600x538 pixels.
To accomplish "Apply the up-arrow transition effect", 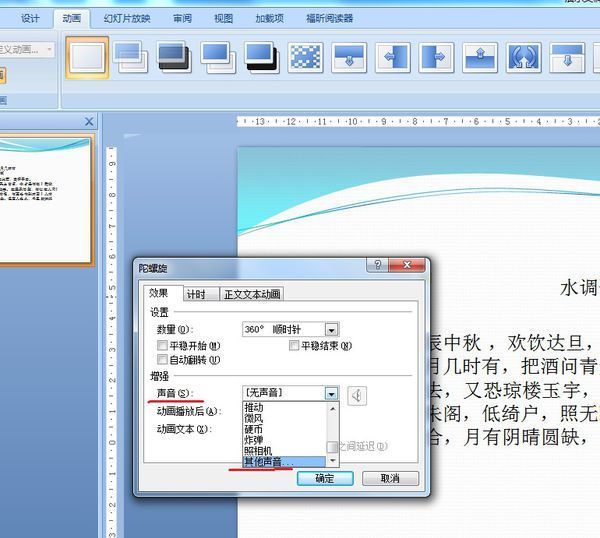I will click(479, 57).
